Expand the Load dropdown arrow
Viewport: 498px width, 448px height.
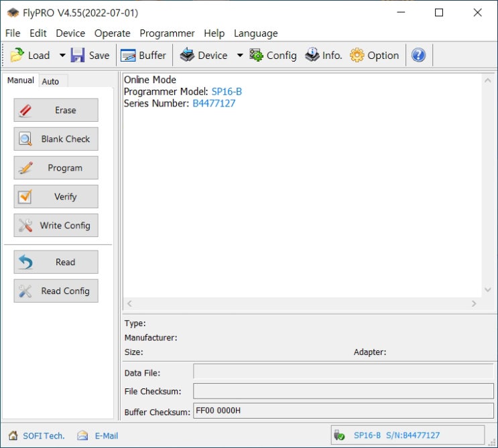[x=62, y=56]
